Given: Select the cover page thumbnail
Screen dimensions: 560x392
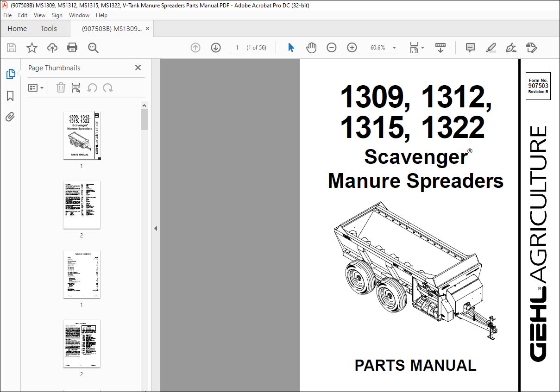Looking at the screenshot, I should point(82,136).
